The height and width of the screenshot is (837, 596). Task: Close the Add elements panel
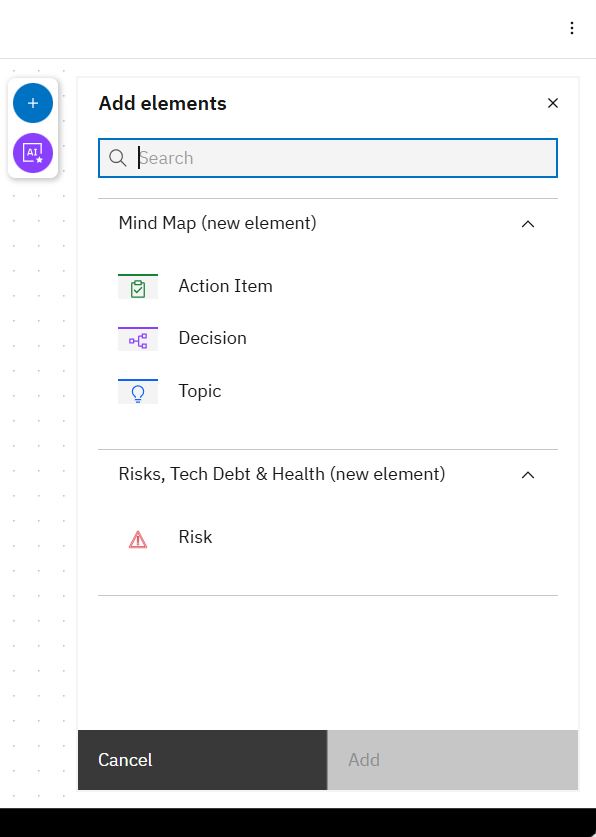click(553, 103)
